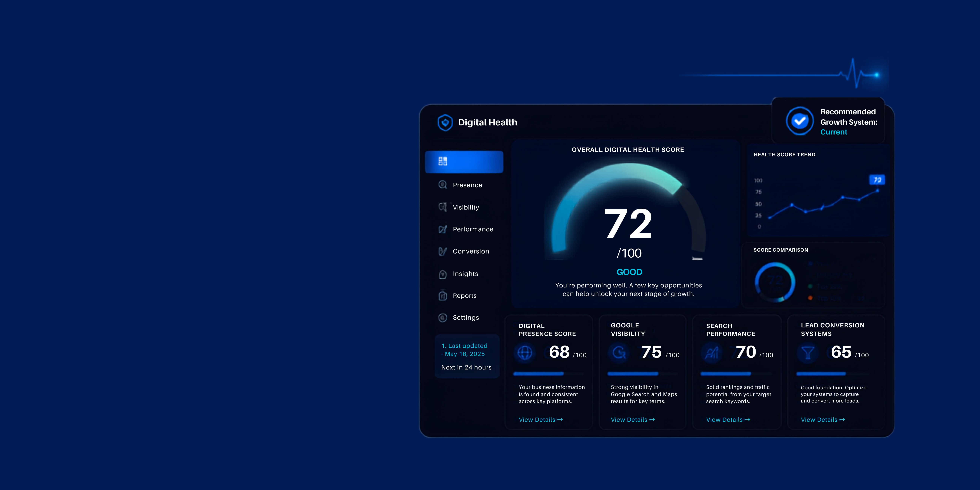The image size is (980, 490).
Task: Click the Insights sidebar icon
Action: coord(442,274)
